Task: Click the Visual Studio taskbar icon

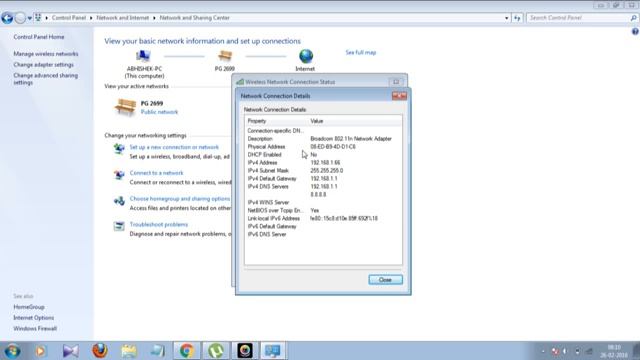Action: coord(71,351)
